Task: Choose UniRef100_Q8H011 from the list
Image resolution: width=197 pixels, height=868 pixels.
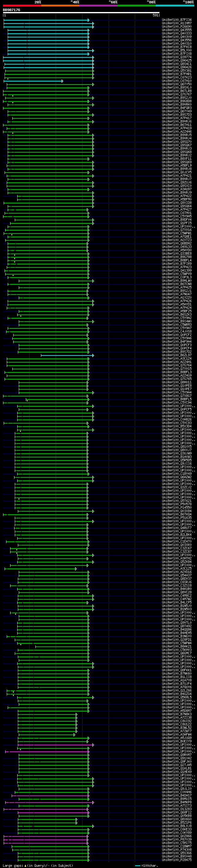Action: pyautogui.click(x=177, y=382)
